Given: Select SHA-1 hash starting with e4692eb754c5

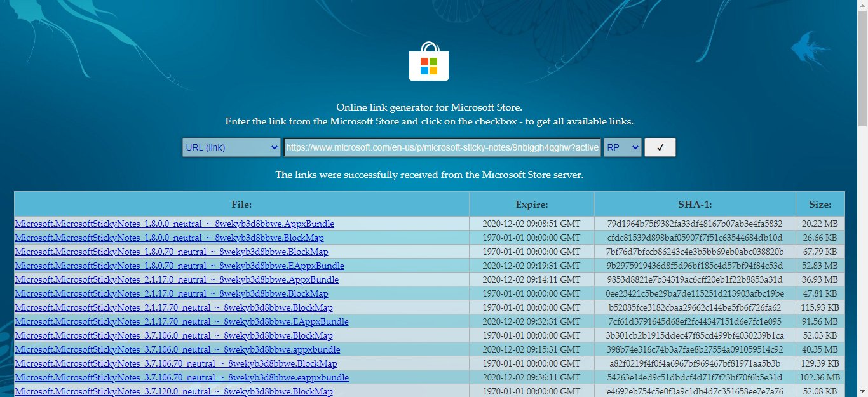Looking at the screenshot, I should pyautogui.click(x=695, y=391).
